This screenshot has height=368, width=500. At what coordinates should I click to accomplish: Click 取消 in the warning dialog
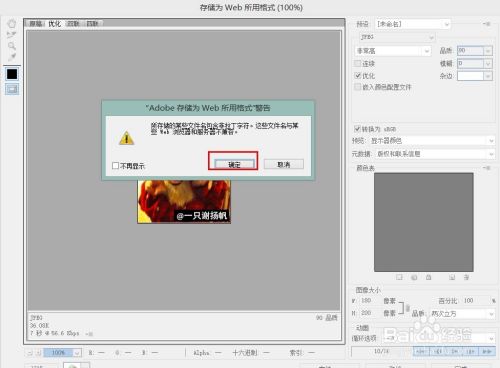[284, 164]
